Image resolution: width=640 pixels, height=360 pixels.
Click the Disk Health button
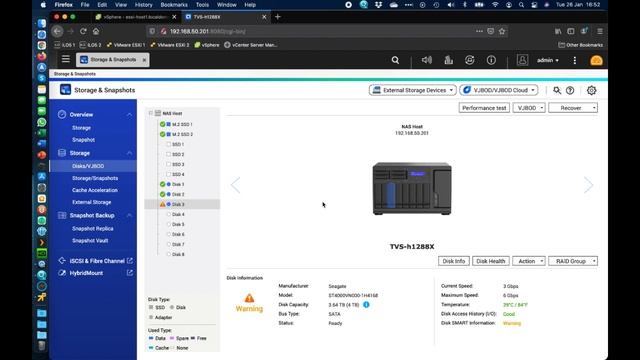coord(491,261)
